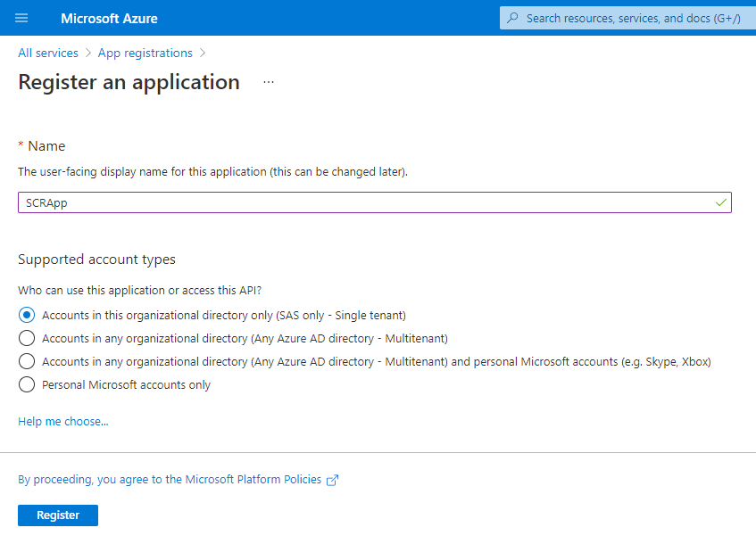Click the chevron between All services and App registrations

coord(86,53)
